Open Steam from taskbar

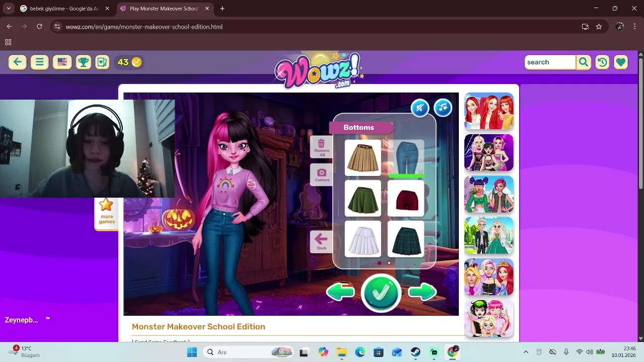pyautogui.click(x=416, y=352)
